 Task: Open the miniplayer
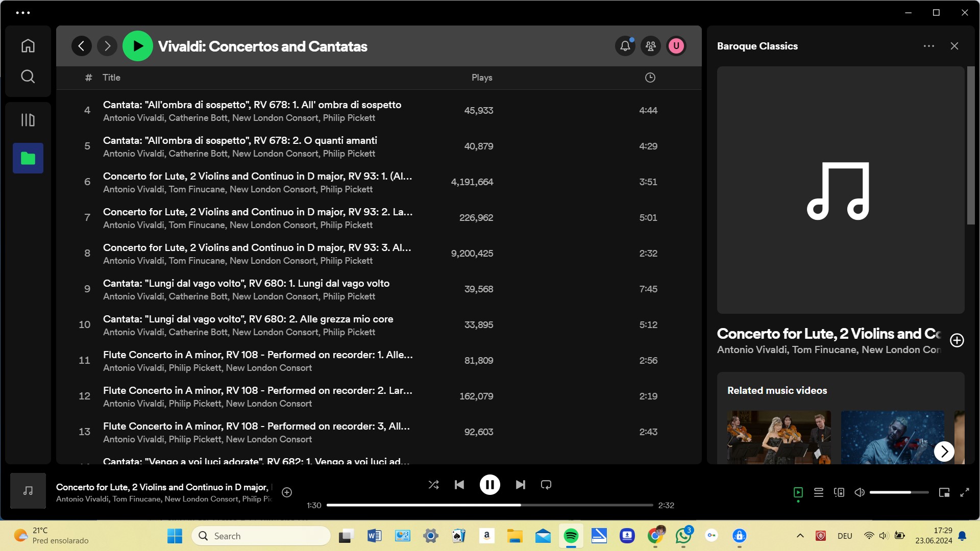944,492
